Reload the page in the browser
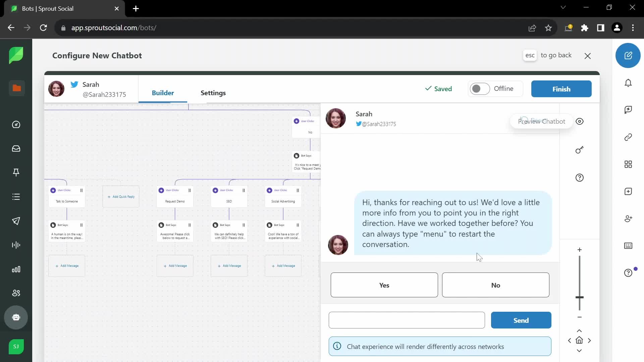 click(x=43, y=28)
